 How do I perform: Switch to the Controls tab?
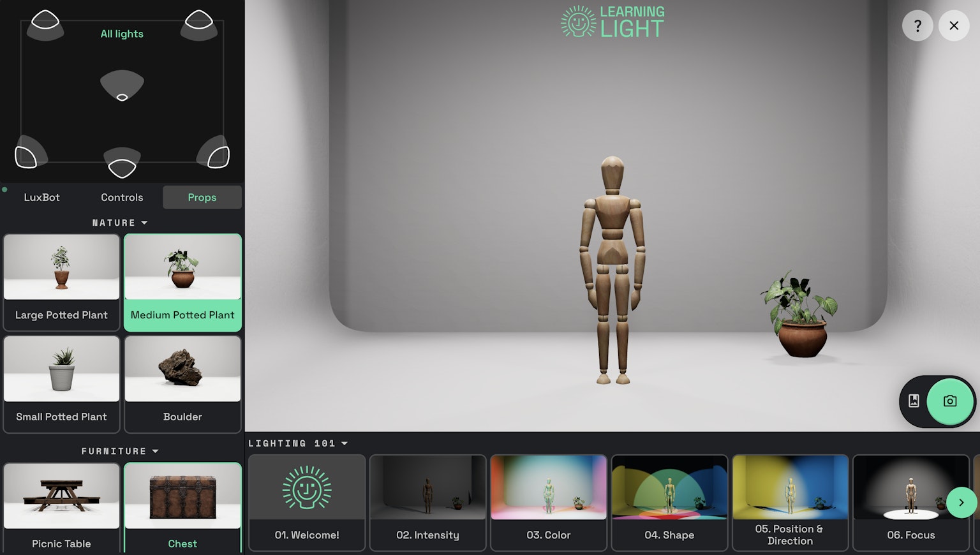click(121, 197)
